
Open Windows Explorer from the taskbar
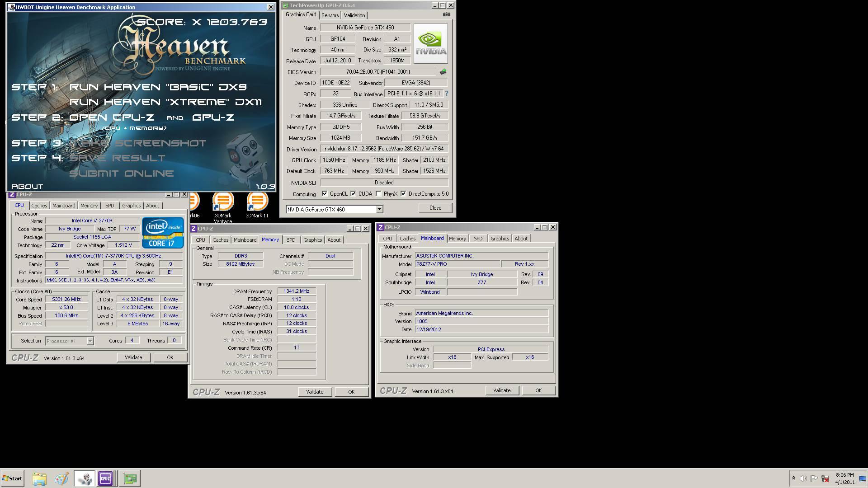[x=39, y=479]
